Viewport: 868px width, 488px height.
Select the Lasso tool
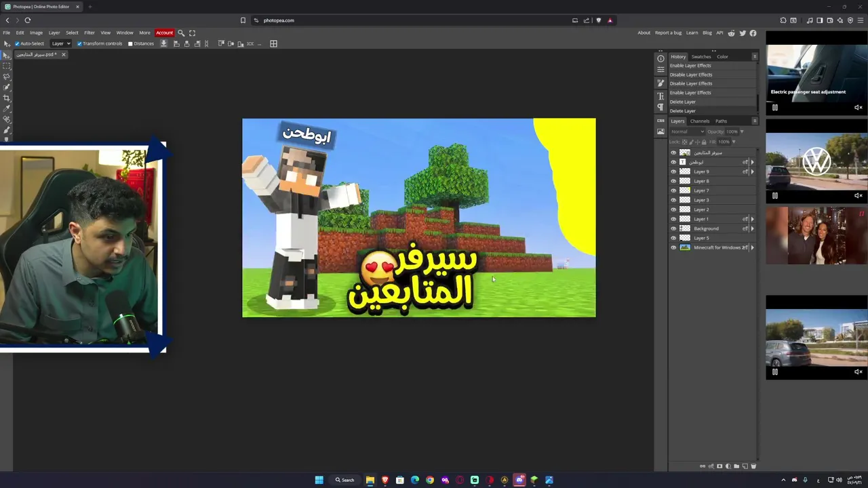point(7,77)
